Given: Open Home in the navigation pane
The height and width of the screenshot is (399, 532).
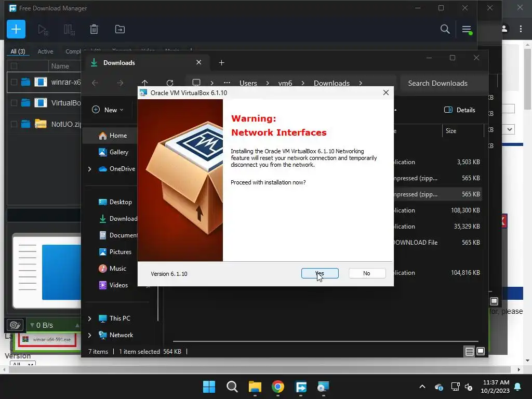Looking at the screenshot, I should pos(113,136).
